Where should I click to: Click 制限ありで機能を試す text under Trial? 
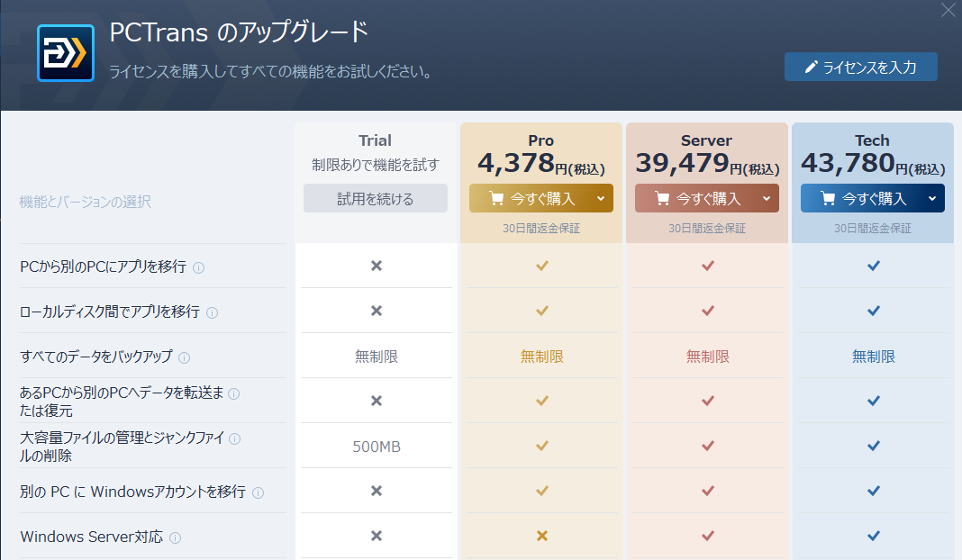point(376,165)
